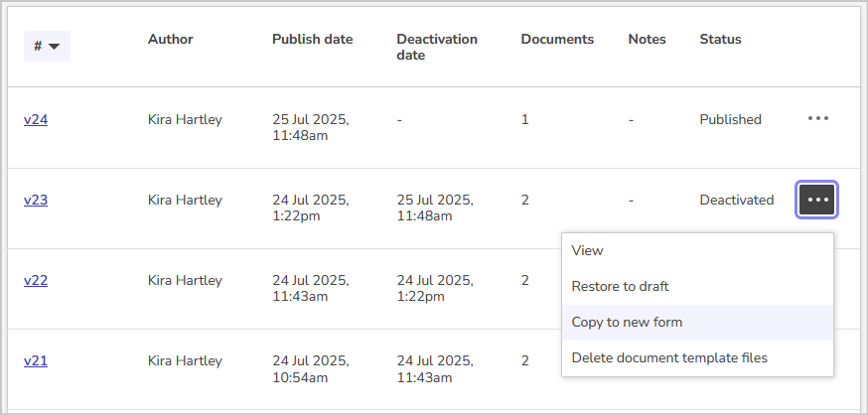Image resolution: width=868 pixels, height=415 pixels.
Task: Click Kira Hartley in the v24 row
Action: pyautogui.click(x=185, y=119)
